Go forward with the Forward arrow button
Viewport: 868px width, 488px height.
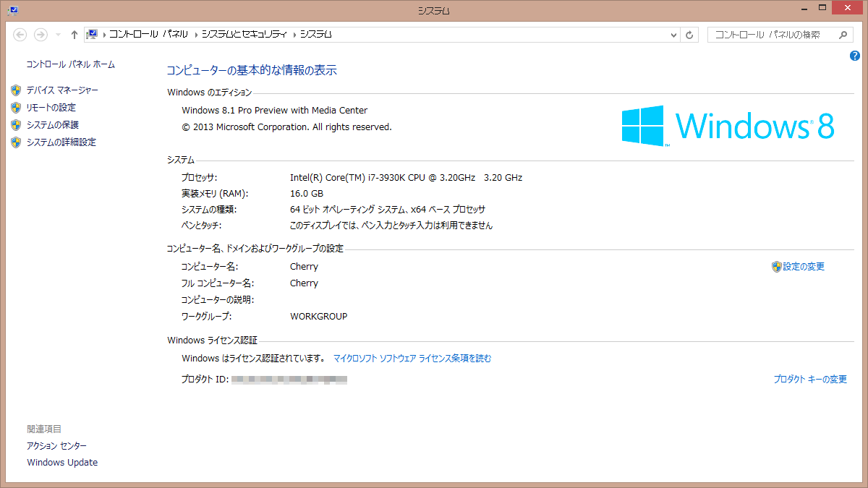[x=41, y=35]
